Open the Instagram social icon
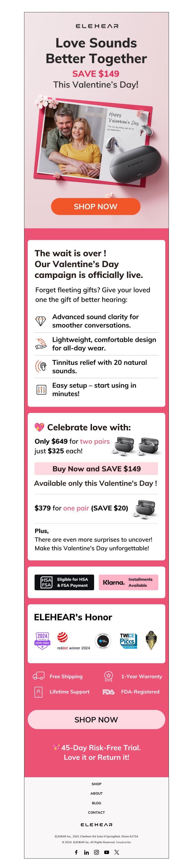 coord(96,852)
